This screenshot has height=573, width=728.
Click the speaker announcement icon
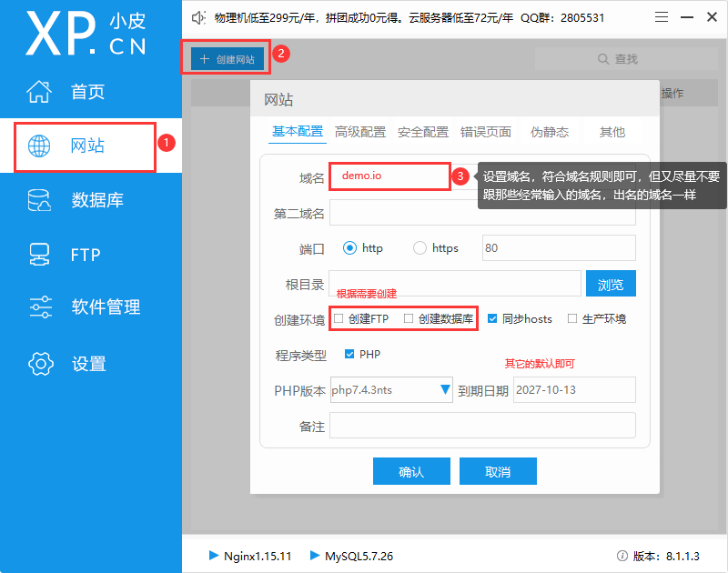coord(199,17)
